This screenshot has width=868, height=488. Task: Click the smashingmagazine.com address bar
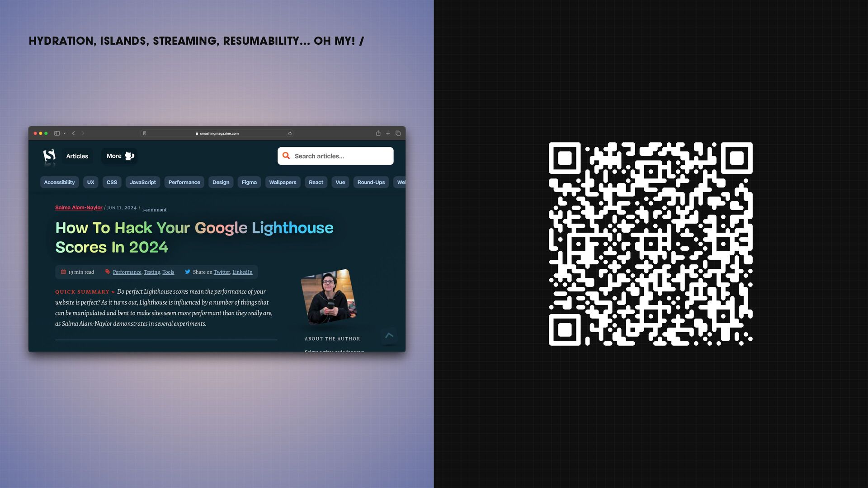(219, 133)
